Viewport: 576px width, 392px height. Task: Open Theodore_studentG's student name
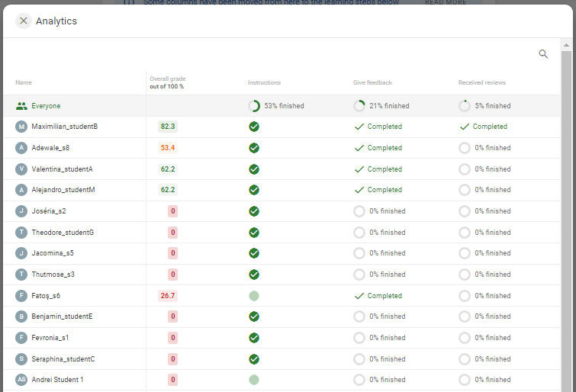click(63, 233)
